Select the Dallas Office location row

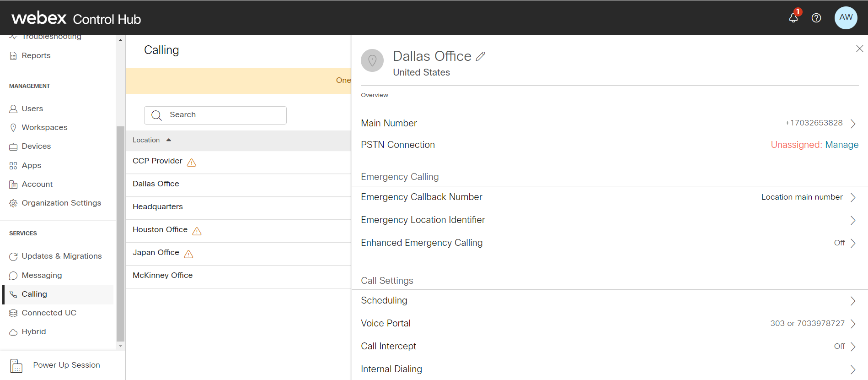[238, 185]
